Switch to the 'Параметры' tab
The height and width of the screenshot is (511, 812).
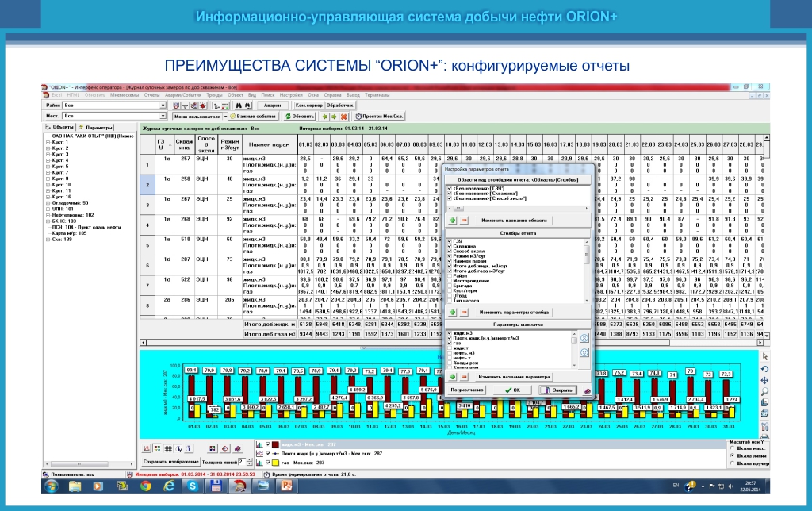tap(96, 128)
